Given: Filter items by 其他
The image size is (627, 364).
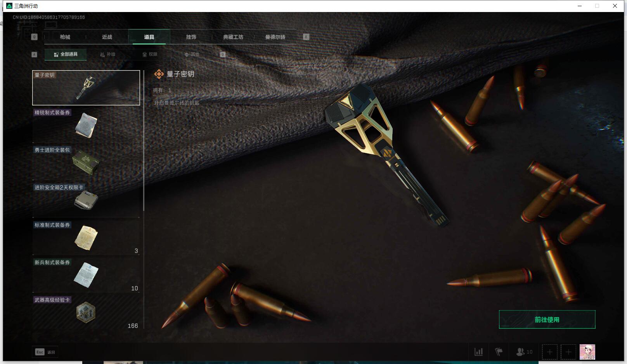Looking at the screenshot, I should coord(192,54).
